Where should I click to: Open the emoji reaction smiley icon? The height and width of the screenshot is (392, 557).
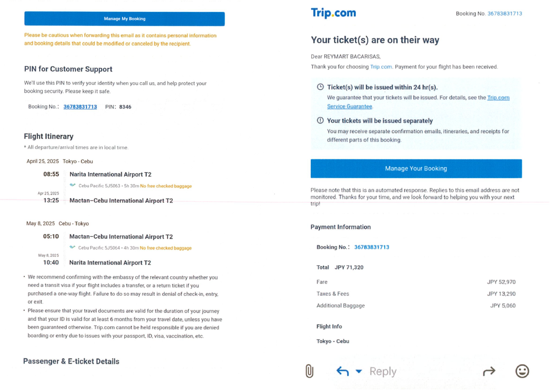point(522,371)
